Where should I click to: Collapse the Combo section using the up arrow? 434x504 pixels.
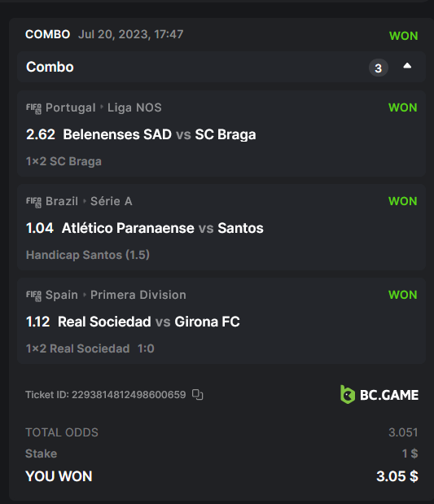(x=407, y=66)
